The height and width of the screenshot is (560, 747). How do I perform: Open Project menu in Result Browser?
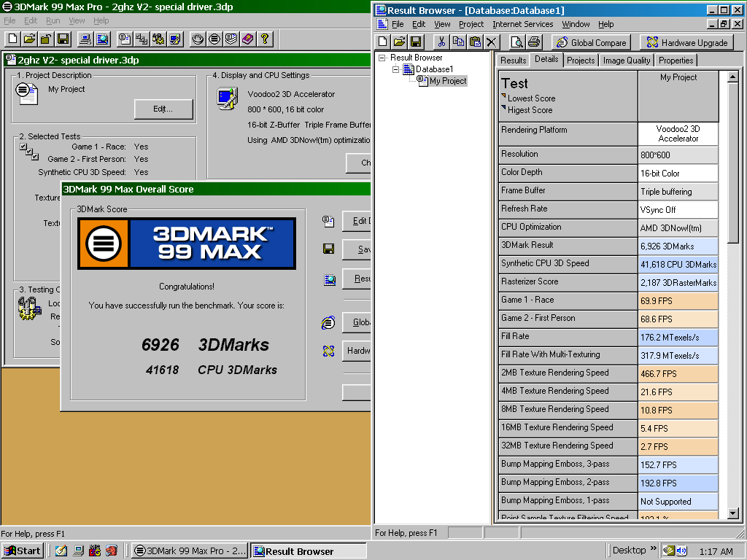471,24
